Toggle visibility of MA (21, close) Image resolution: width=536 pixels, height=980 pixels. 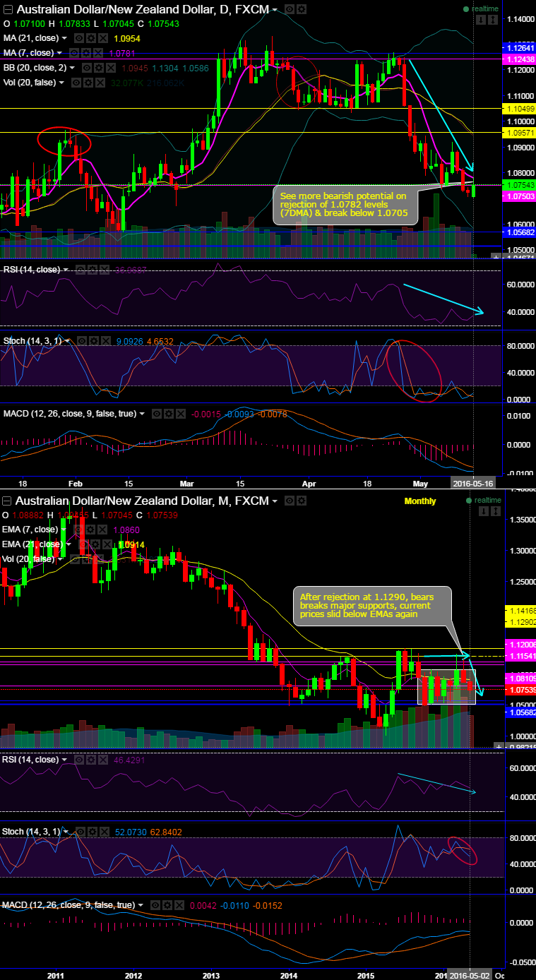79,38
